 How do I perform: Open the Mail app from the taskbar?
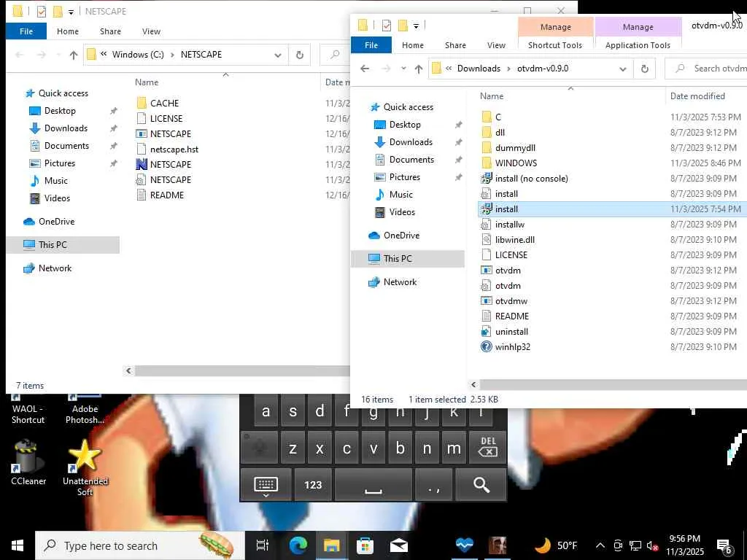399,545
